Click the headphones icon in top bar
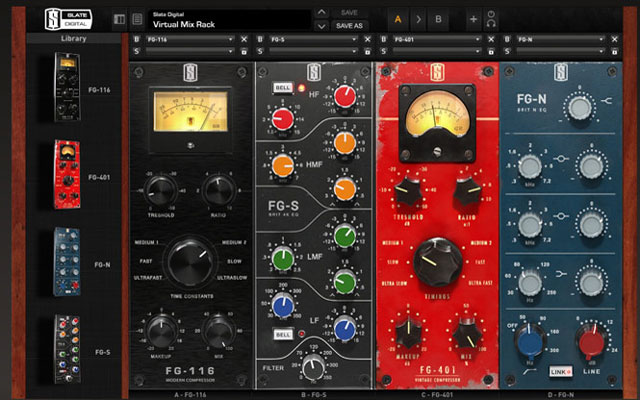This screenshot has width=640, height=400. [x=491, y=24]
